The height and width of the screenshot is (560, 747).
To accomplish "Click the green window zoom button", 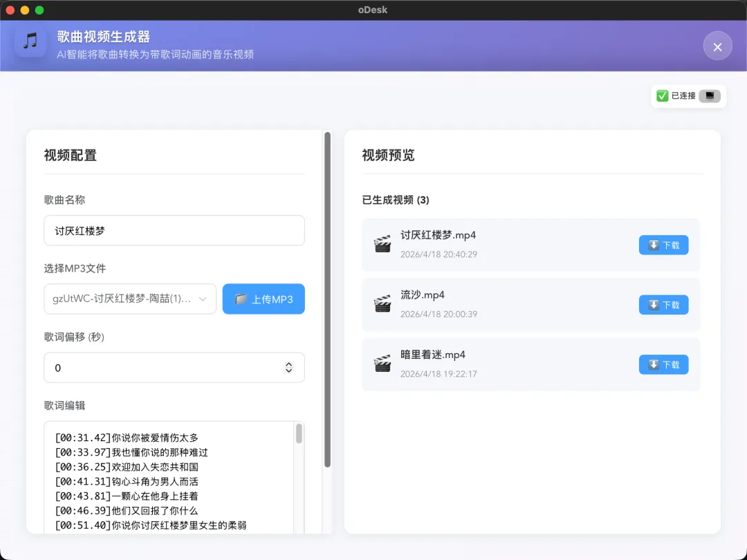I will click(39, 10).
